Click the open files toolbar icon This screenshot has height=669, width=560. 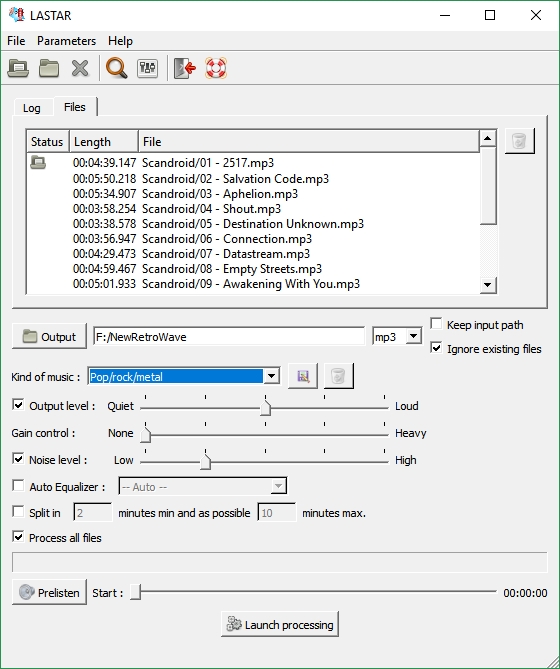pos(18,68)
